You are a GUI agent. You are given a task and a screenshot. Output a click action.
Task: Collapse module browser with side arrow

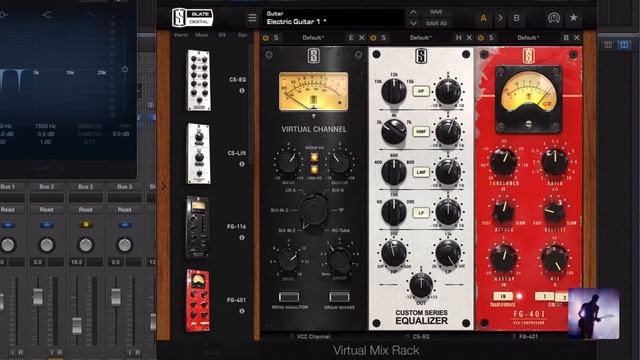coord(164,187)
